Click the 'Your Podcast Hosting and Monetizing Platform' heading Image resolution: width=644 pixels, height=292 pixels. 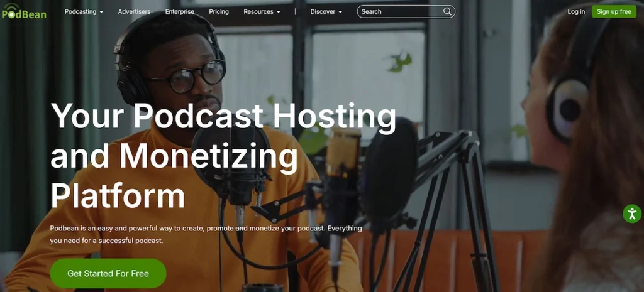223,156
